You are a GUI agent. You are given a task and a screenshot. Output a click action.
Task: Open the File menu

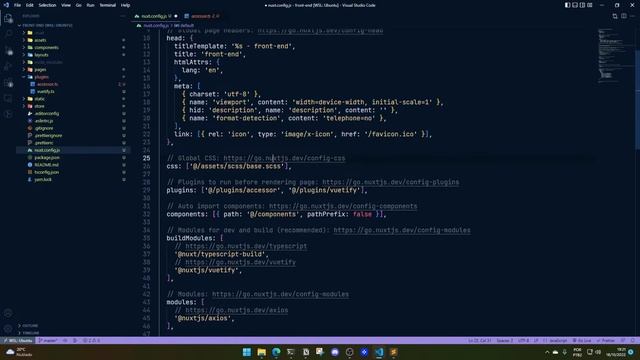coord(17,5)
